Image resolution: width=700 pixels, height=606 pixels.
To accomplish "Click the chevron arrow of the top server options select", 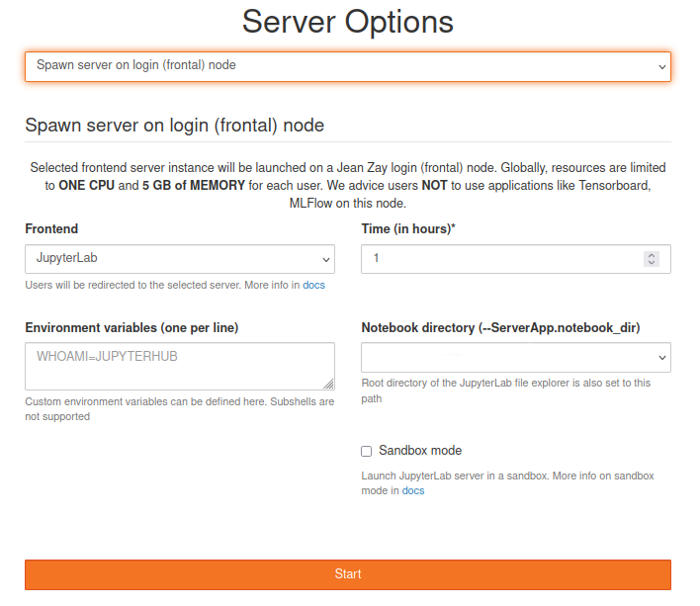I will coord(661,66).
